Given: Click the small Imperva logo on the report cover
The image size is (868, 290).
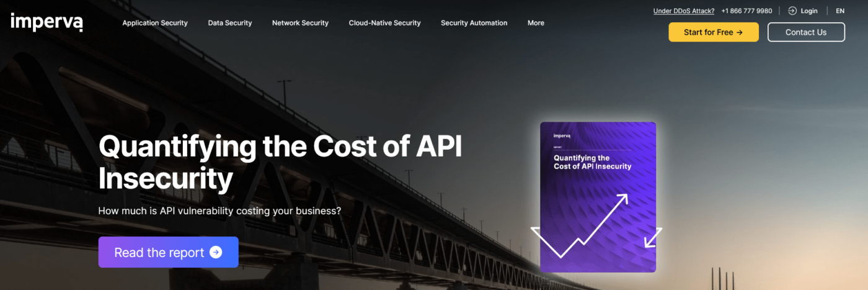Looking at the screenshot, I should (562, 135).
